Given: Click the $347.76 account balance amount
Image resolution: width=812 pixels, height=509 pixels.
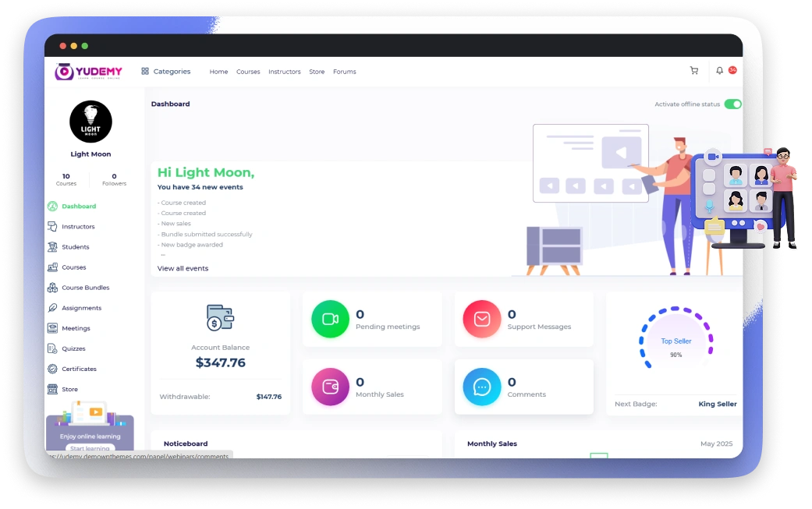Looking at the screenshot, I should [221, 362].
